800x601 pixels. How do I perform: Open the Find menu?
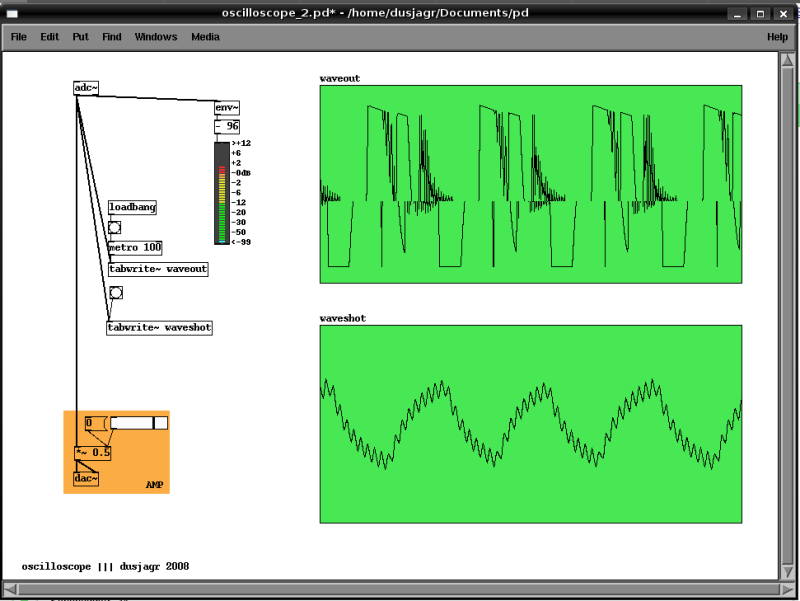click(112, 37)
